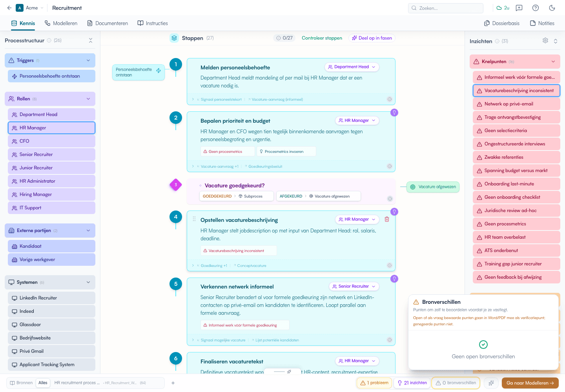The image size is (565, 392).
Task: Go back with the left arrow icon
Action: point(9,8)
